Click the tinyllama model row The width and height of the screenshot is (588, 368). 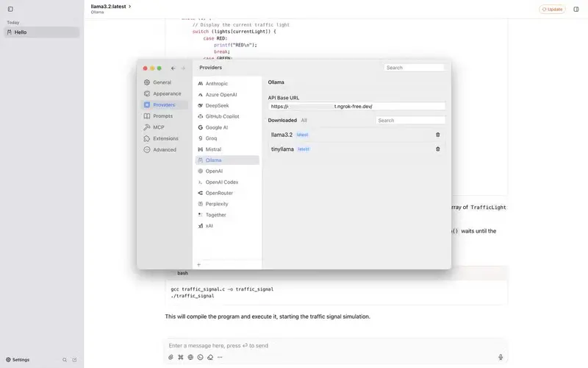pos(356,149)
